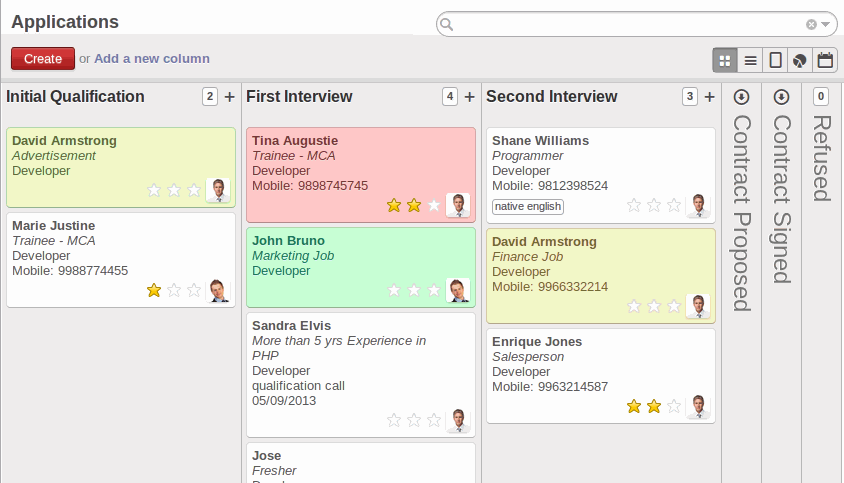
Task: Click avatar on Shane Williams card
Action: pyautogui.click(x=698, y=205)
